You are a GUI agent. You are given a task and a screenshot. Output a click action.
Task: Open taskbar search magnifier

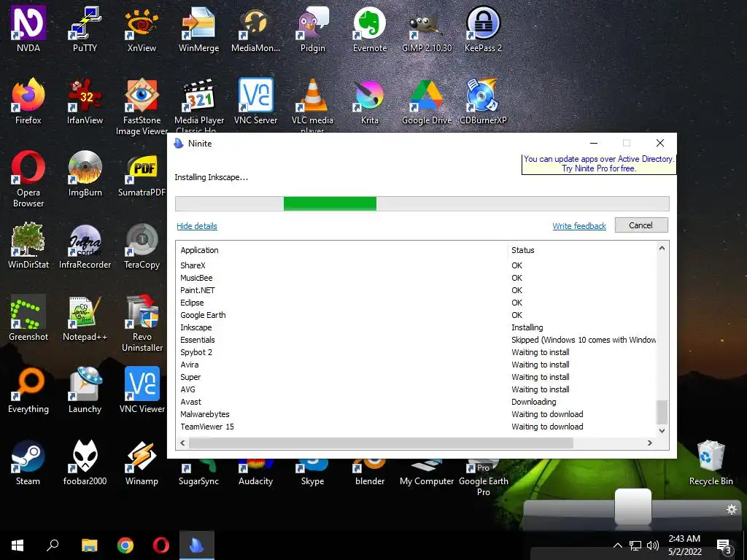53,545
